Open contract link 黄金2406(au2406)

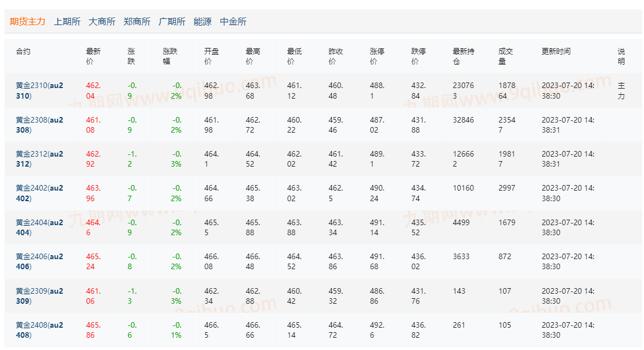[40, 261]
